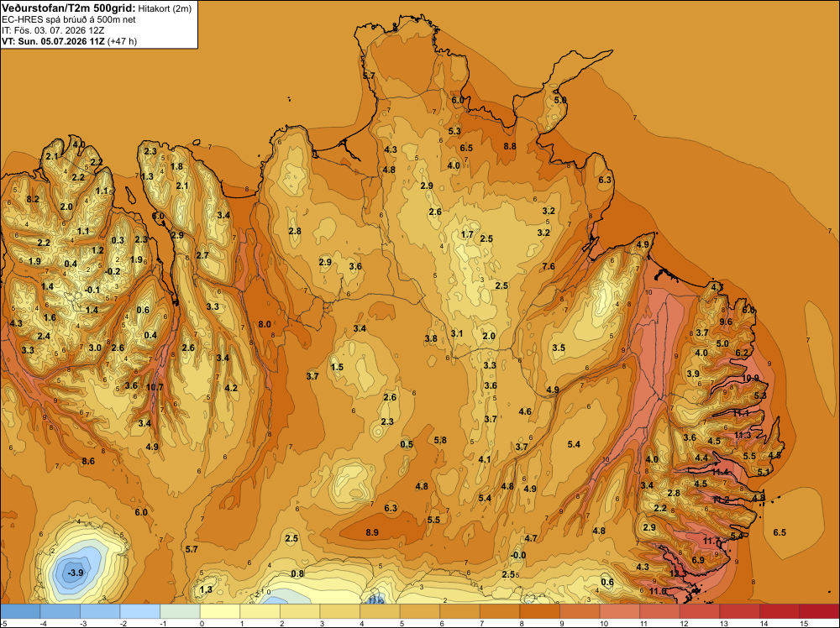The image size is (840, 628).
Task: Click the '(+47 h)' forecast offset text
Action: tap(122, 40)
